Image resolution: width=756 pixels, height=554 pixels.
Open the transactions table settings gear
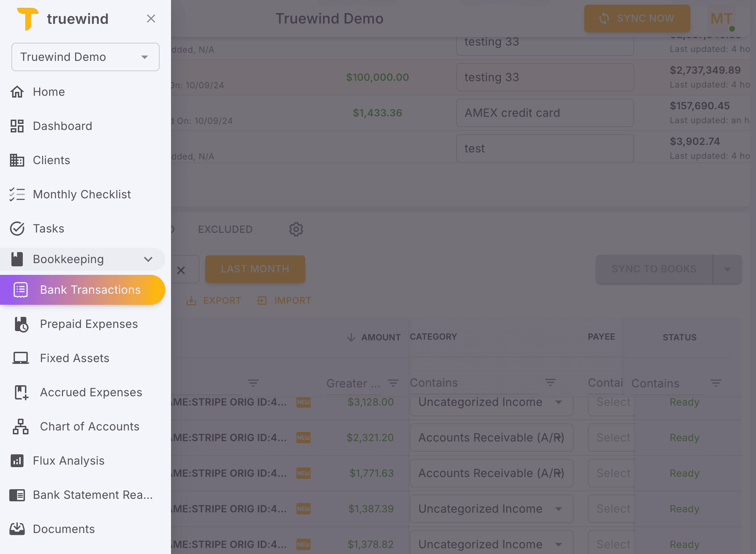pyautogui.click(x=296, y=229)
